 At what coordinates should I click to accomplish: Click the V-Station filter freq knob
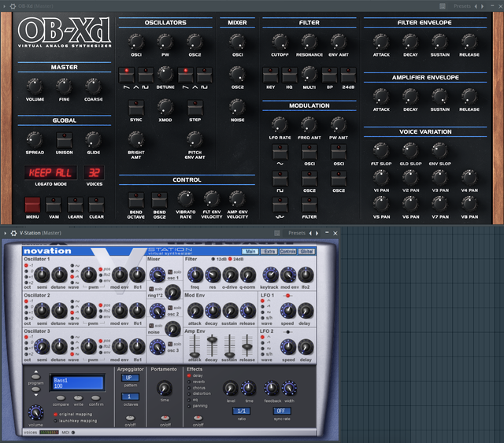(195, 275)
